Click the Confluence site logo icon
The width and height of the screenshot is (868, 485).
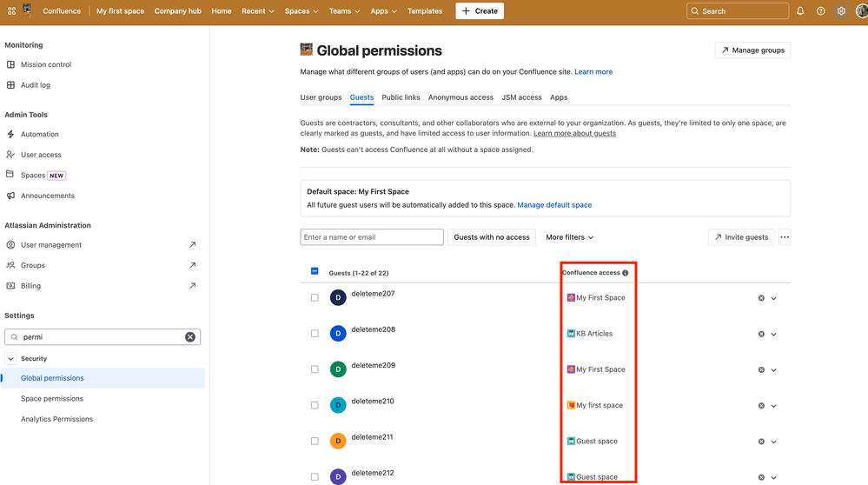coord(27,10)
